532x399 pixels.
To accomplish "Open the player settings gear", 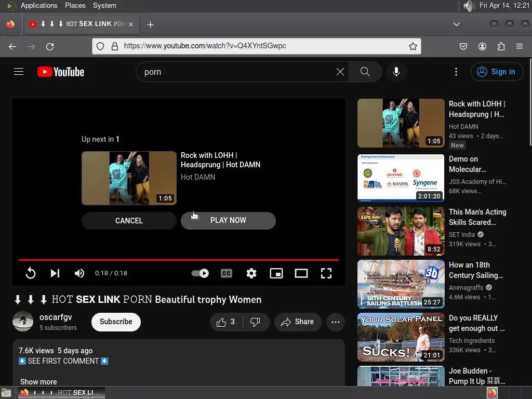I will 251,273.
